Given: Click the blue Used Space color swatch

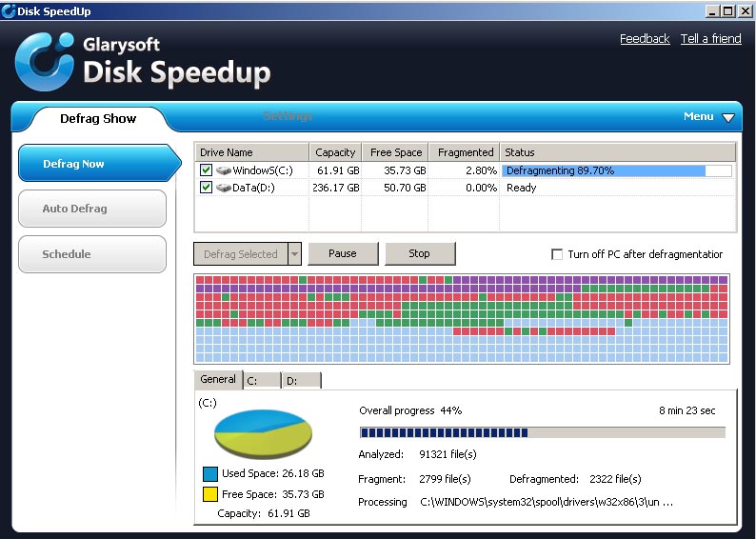Looking at the screenshot, I should pyautogui.click(x=210, y=474).
